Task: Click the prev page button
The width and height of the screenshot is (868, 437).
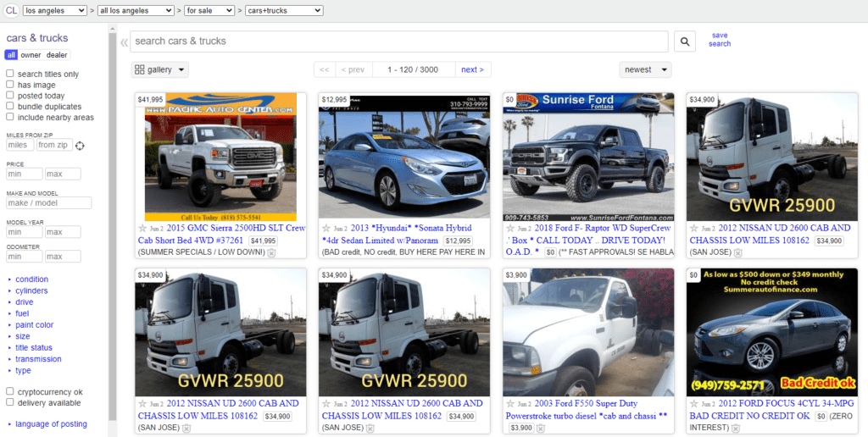Action: [353, 69]
